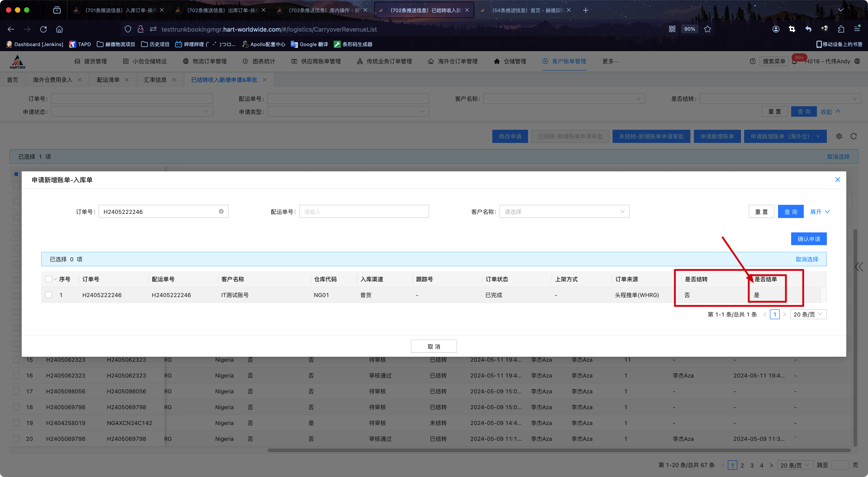
Task: Switch to the 汇率信息 tab
Action: [155, 80]
